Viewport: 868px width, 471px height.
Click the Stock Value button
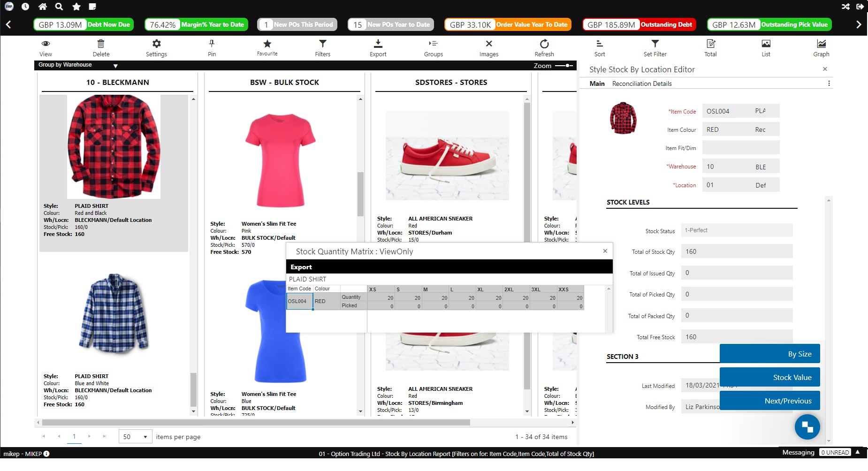[769, 377]
